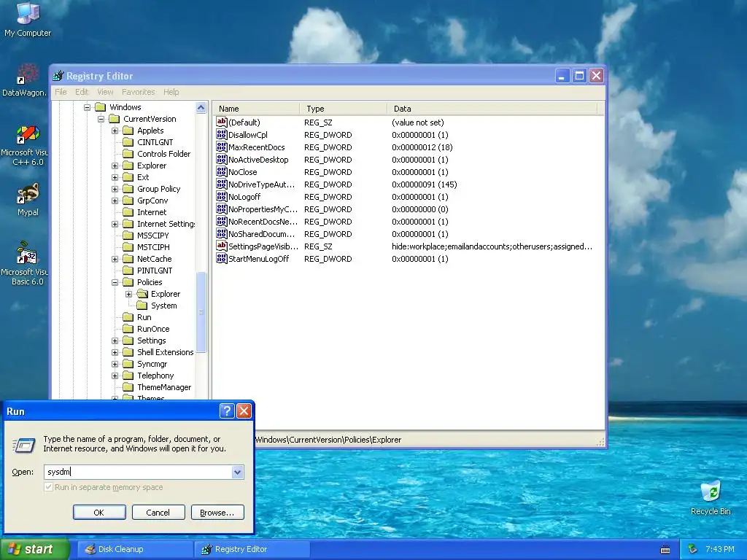This screenshot has height=560, width=747.
Task: Click the SettingsPageVisibility string value icon
Action: click(222, 246)
